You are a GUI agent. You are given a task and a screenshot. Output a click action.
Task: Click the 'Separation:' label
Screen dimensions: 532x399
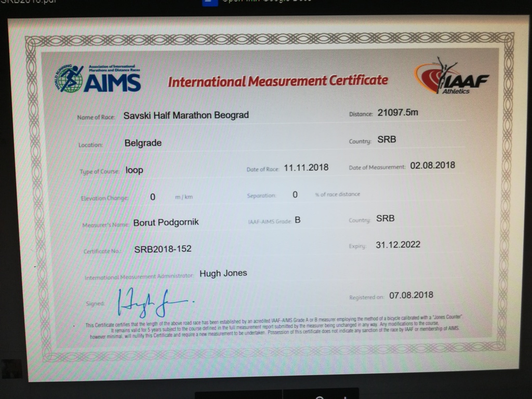262,196
